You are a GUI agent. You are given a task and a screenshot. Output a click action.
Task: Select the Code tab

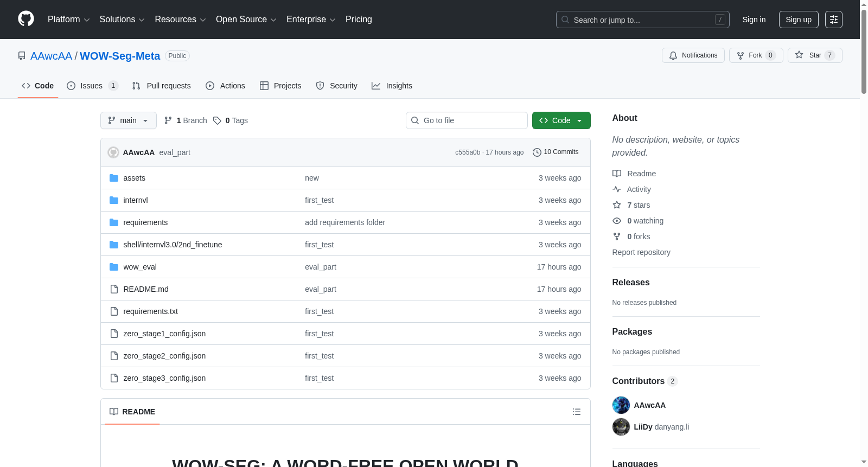point(38,86)
